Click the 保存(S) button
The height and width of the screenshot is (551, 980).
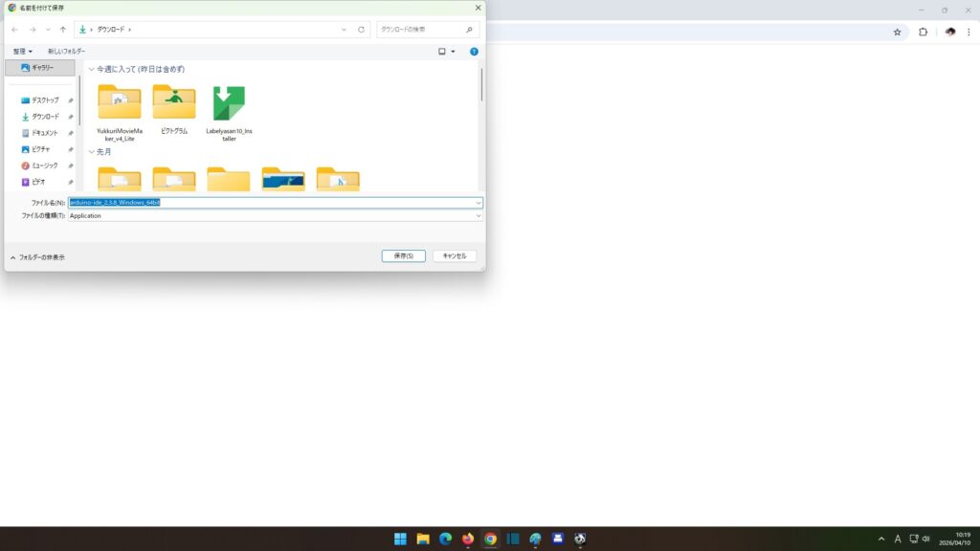point(403,256)
